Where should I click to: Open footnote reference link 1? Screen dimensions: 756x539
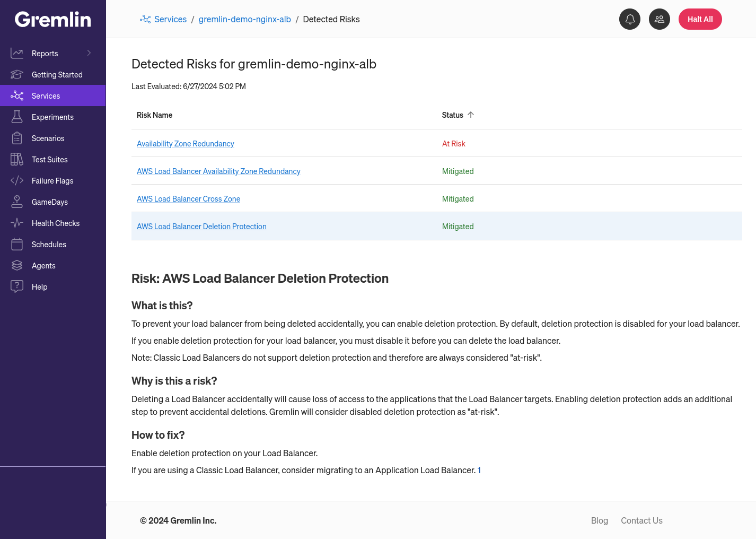(x=479, y=470)
